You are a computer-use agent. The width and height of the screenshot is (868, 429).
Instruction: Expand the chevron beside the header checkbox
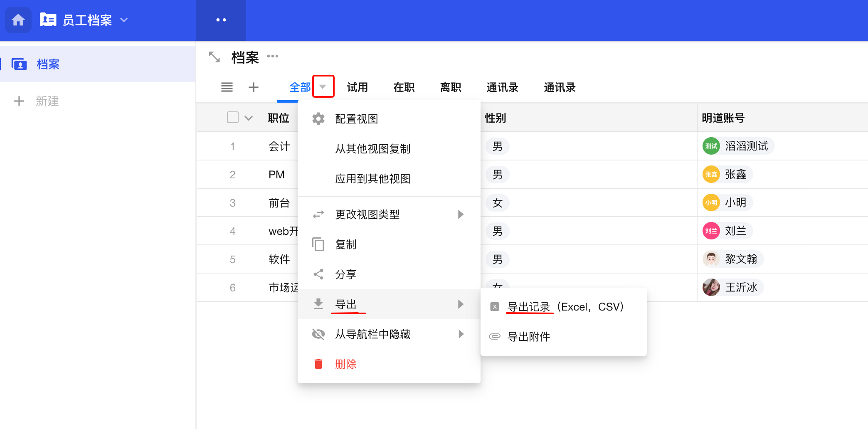tap(249, 118)
